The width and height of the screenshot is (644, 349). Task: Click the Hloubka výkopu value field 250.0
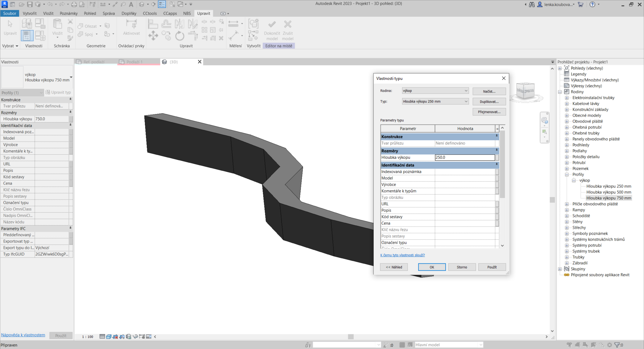point(465,157)
